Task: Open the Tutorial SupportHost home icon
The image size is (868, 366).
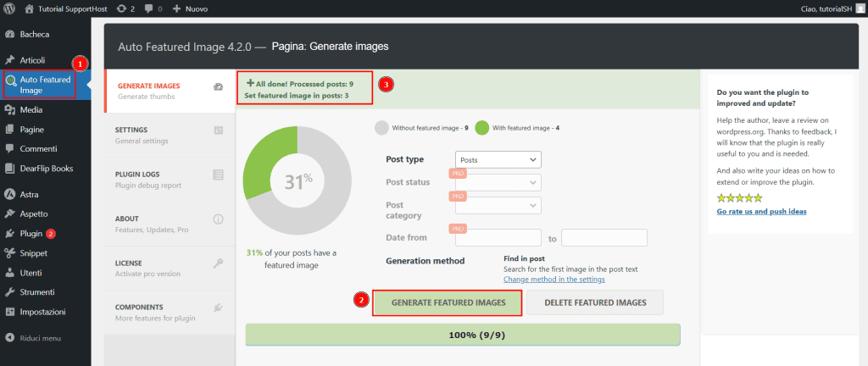Action: [30, 8]
